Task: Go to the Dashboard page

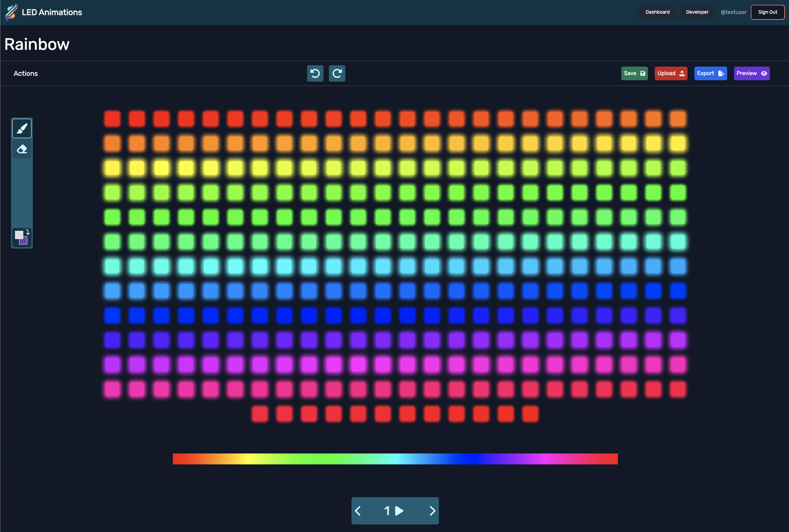Action: click(657, 12)
